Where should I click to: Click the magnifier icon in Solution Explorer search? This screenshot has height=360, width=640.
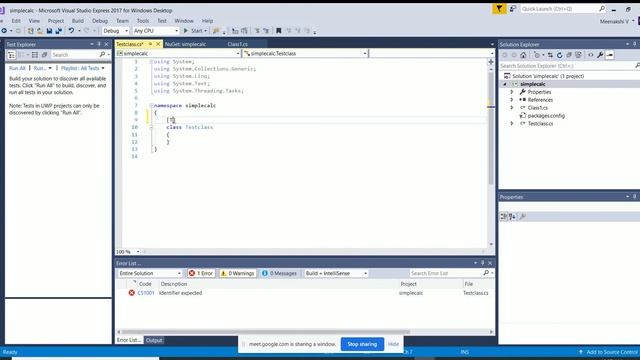[637, 66]
